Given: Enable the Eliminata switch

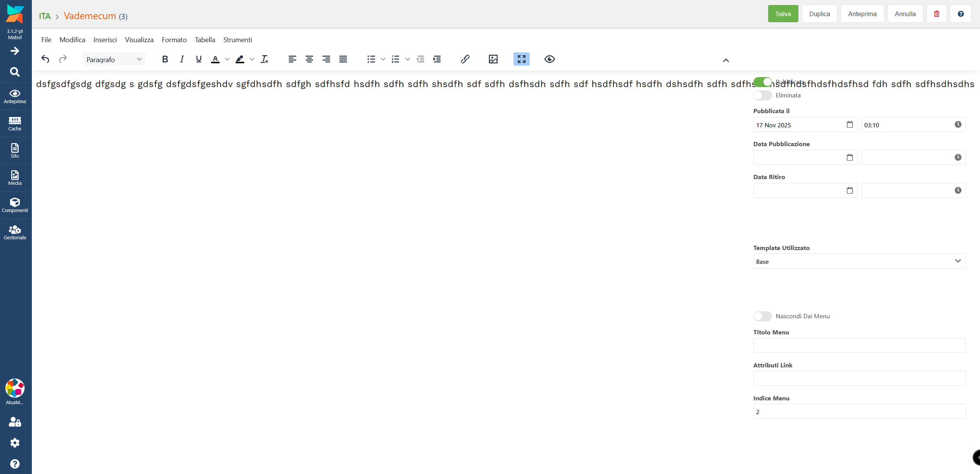Looking at the screenshot, I should (762, 95).
